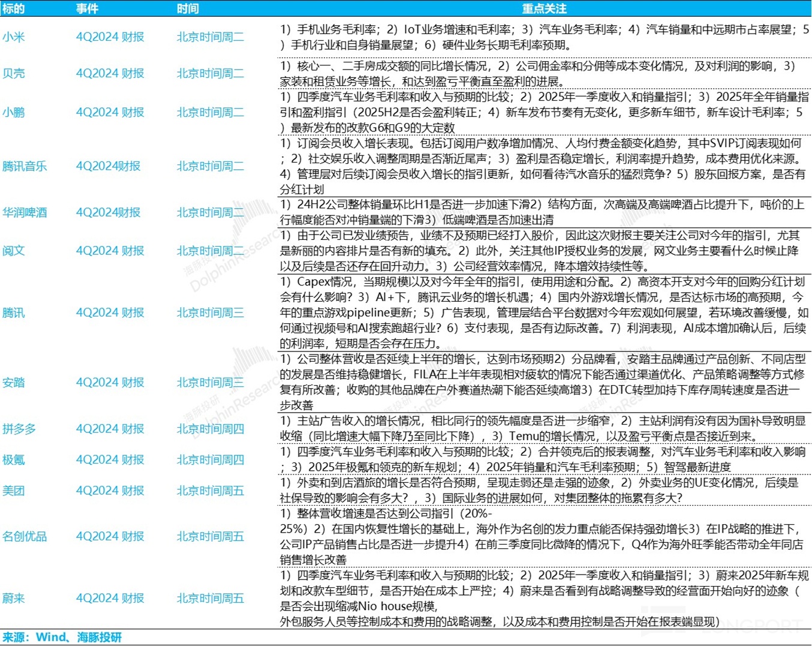Image resolution: width=812 pixels, height=646 pixels.
Task: Click 北京时间周二 in the 贝壳 row
Action: click(x=210, y=74)
